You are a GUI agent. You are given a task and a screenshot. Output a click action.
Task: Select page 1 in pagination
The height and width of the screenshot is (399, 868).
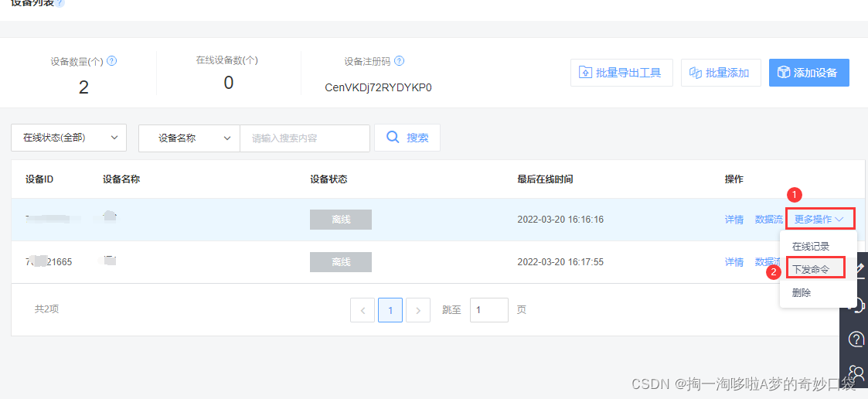click(x=390, y=310)
